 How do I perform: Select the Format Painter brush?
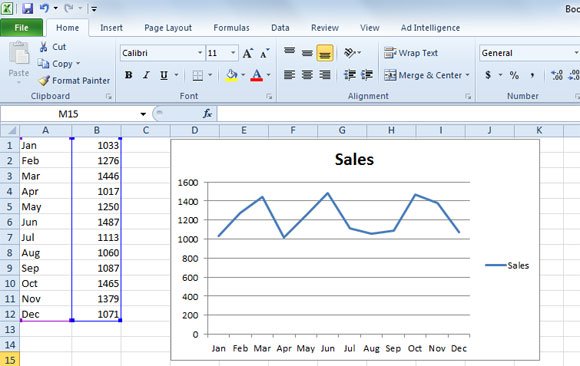coord(74,80)
